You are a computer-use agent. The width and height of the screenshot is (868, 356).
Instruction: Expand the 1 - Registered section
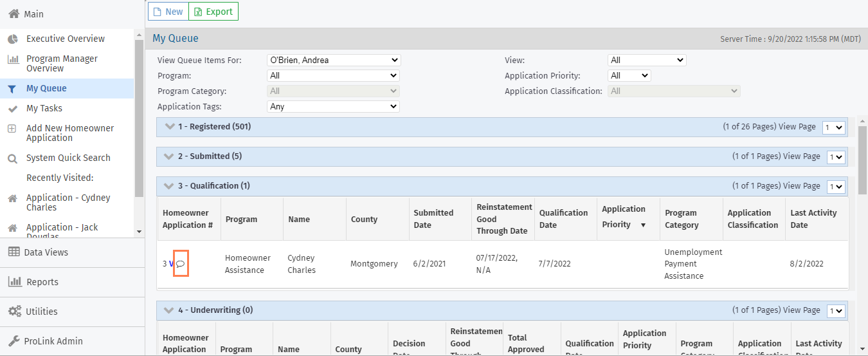pyautogui.click(x=170, y=127)
